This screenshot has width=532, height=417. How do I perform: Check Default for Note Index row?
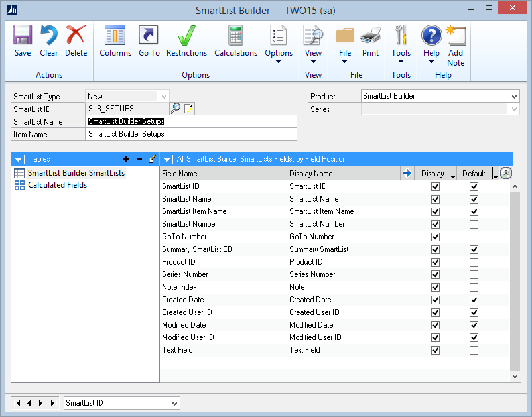point(474,287)
